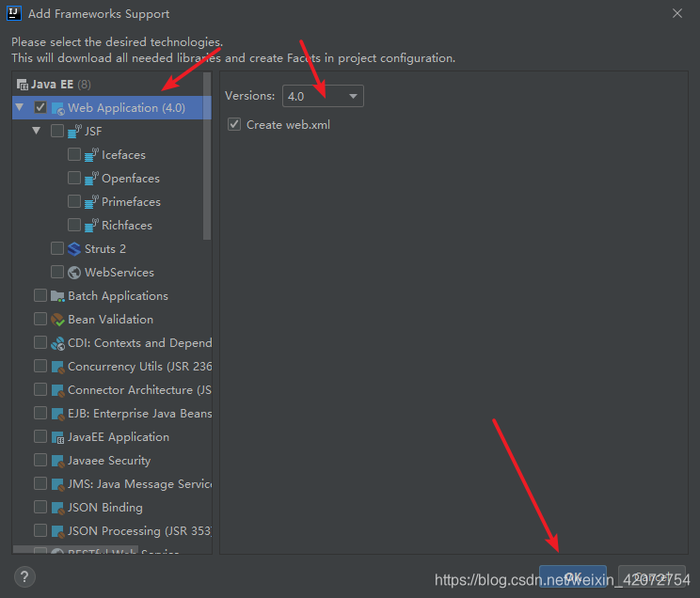The image size is (700, 598).
Task: Collapse the JSF tree node
Action: (x=37, y=131)
